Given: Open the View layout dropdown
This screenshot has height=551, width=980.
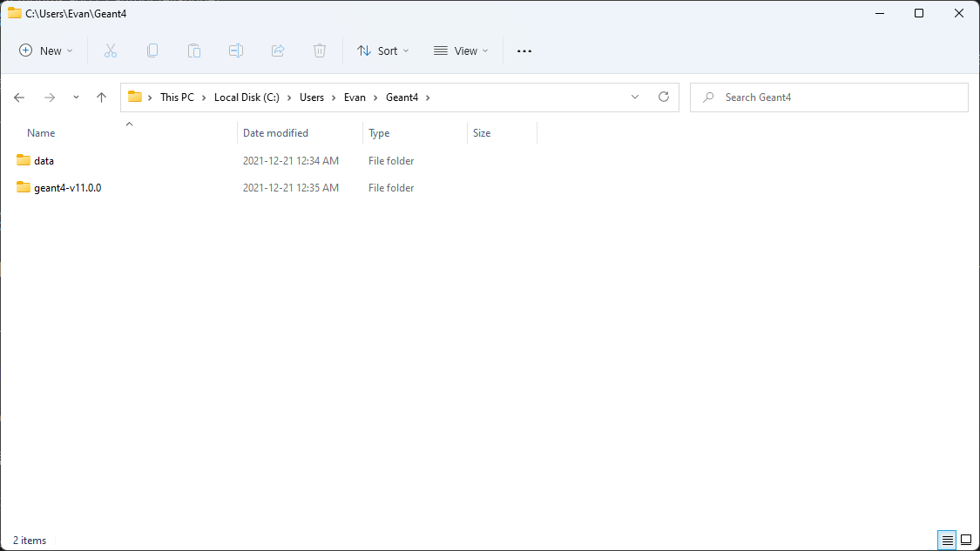Looking at the screenshot, I should click(x=461, y=50).
